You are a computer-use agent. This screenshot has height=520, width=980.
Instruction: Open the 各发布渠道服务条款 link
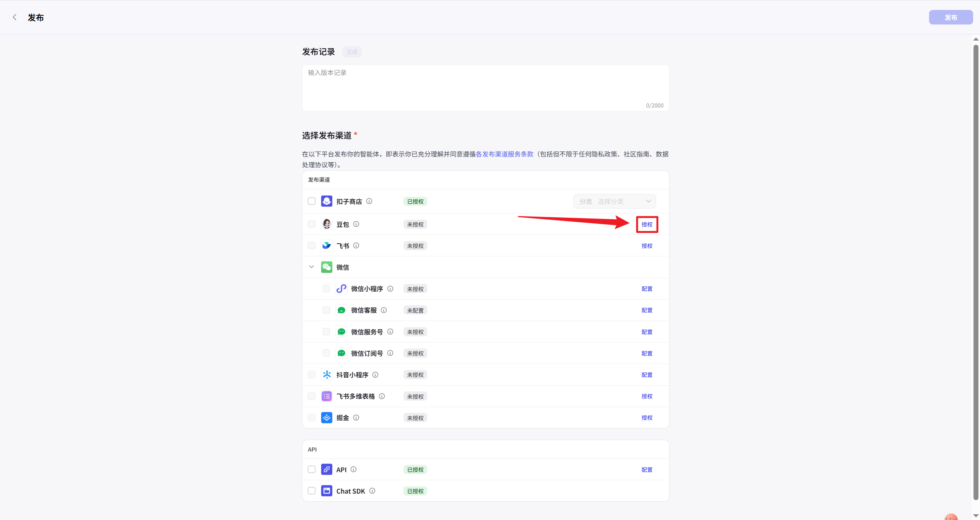pos(505,154)
